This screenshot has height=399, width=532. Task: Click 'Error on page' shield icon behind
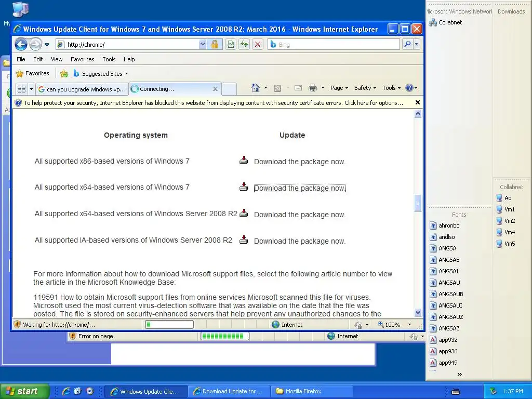point(72,336)
